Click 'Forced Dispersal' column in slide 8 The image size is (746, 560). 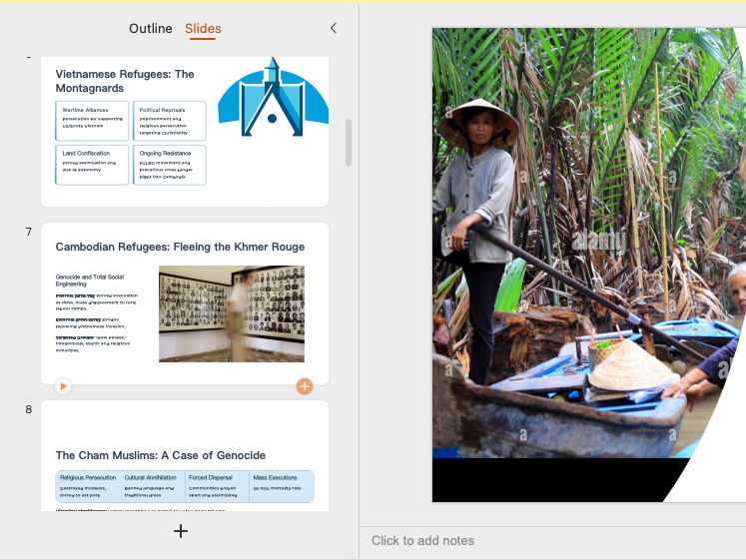pyautogui.click(x=217, y=486)
